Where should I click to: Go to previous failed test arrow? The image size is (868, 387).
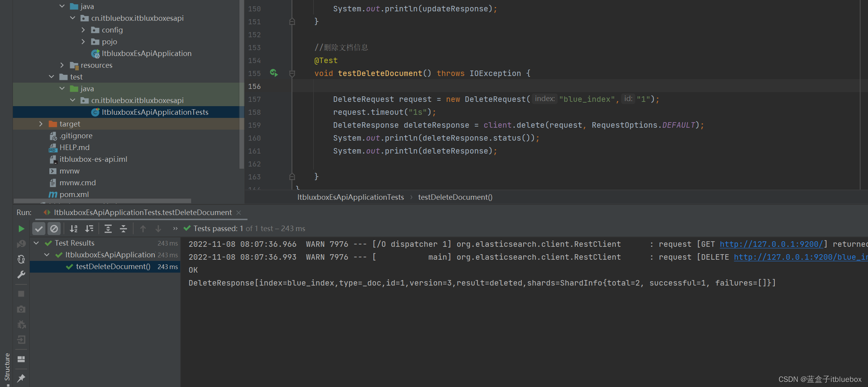[x=143, y=229]
